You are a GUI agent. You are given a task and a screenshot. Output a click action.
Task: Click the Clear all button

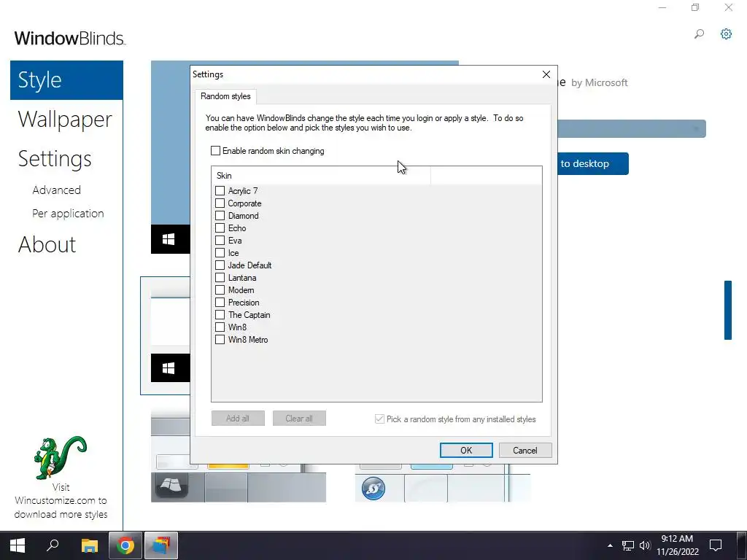(299, 419)
